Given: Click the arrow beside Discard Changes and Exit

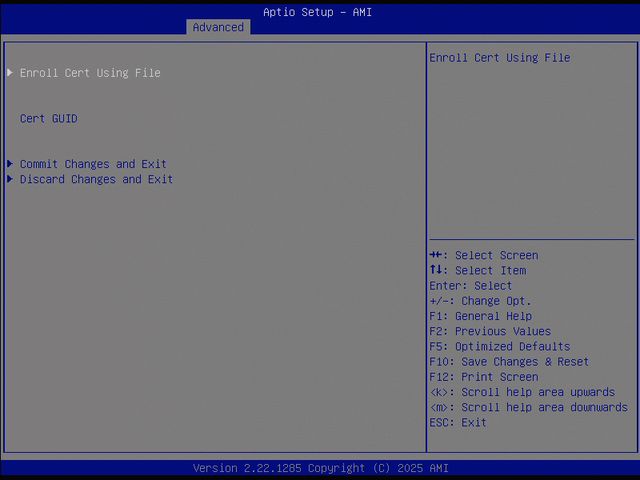Looking at the screenshot, I should (x=10, y=179).
